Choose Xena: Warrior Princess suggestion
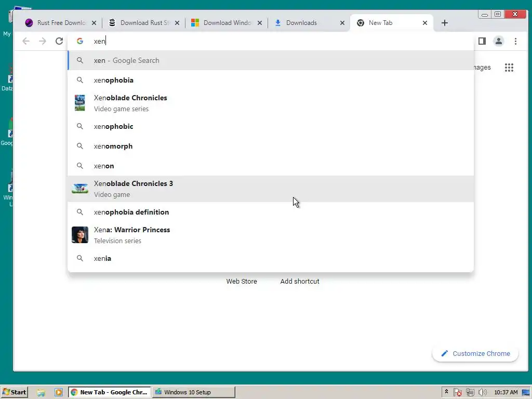The width and height of the screenshot is (532, 399). (270, 235)
